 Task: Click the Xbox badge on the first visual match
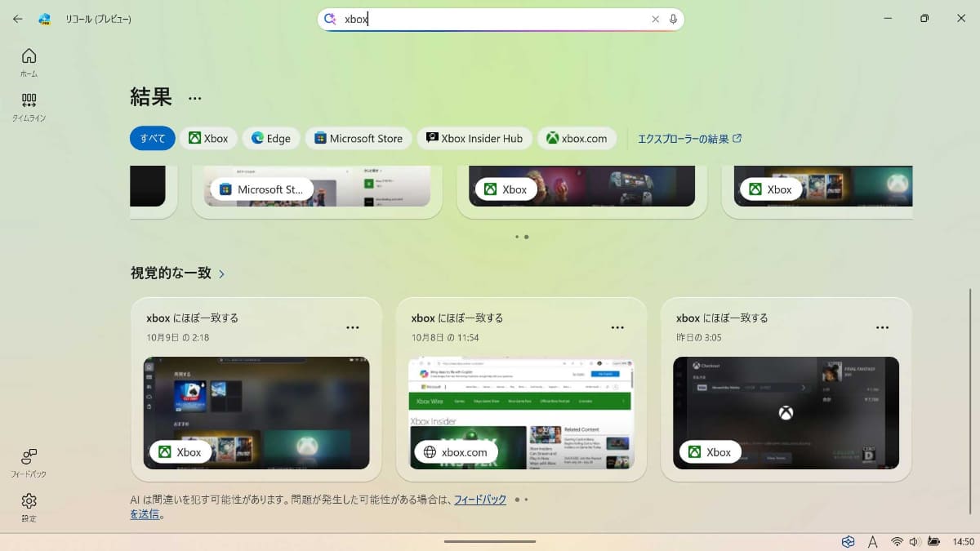[x=180, y=451]
